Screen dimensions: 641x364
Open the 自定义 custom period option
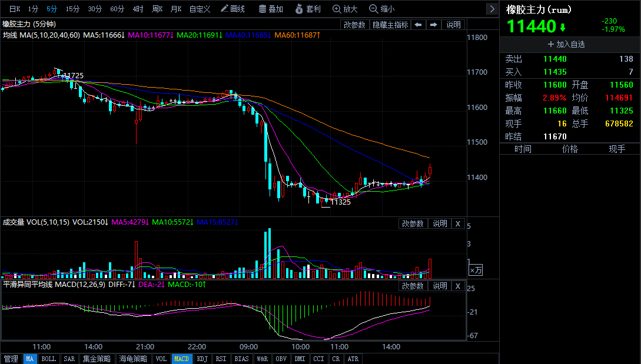tap(200, 9)
